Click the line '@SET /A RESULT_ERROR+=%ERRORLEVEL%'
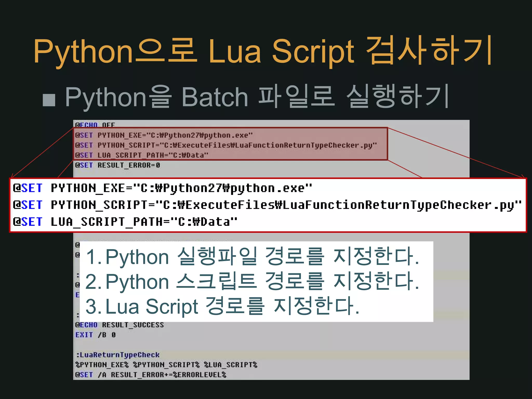 tap(151, 375)
